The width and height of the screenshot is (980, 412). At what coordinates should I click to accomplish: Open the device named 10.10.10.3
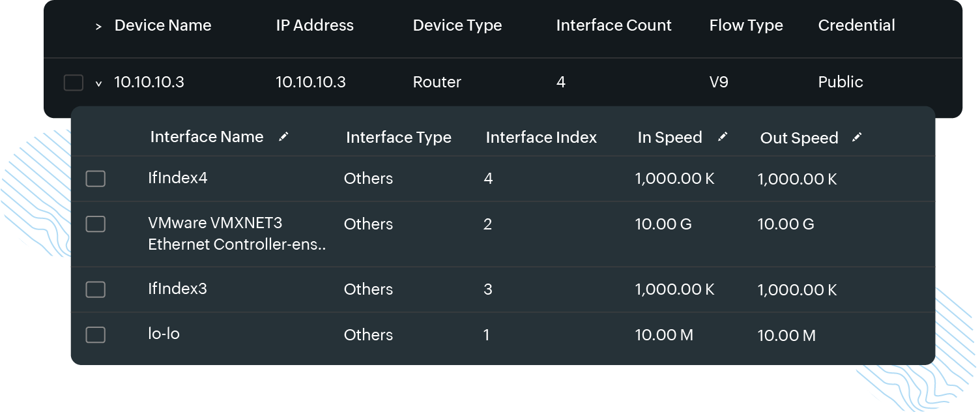(149, 82)
